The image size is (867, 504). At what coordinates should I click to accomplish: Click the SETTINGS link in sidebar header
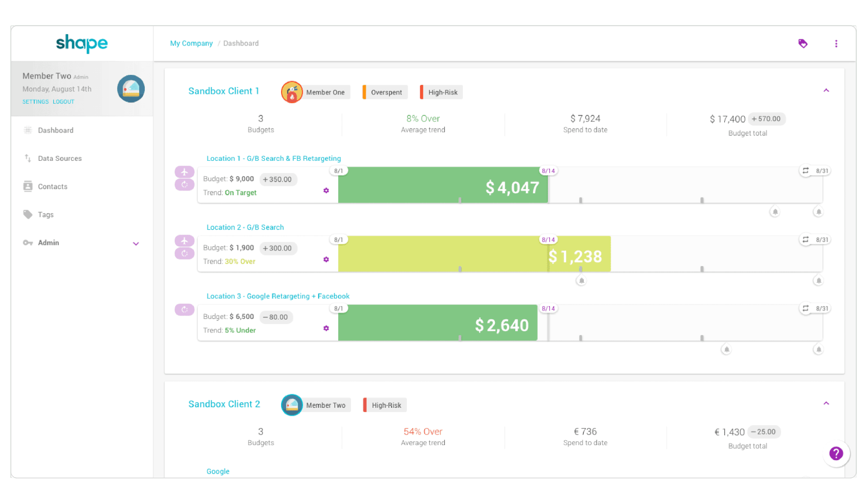[35, 101]
